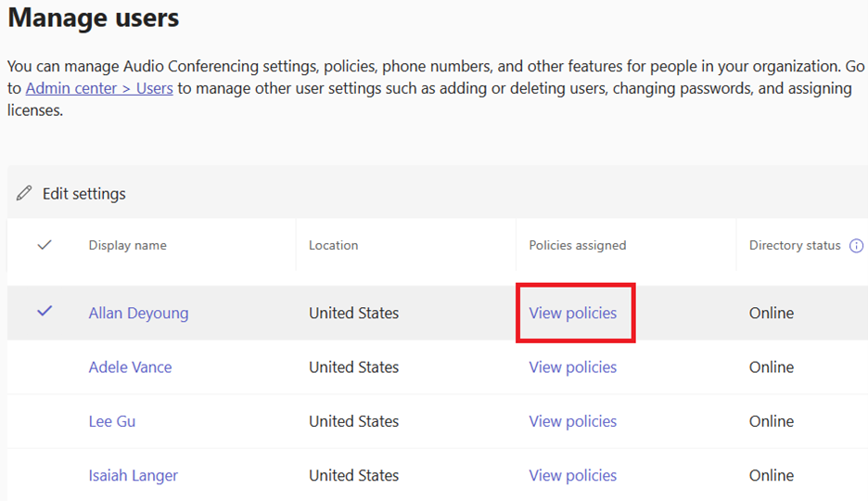
Task: View policies assigned to Lee Gu
Action: [x=572, y=421]
